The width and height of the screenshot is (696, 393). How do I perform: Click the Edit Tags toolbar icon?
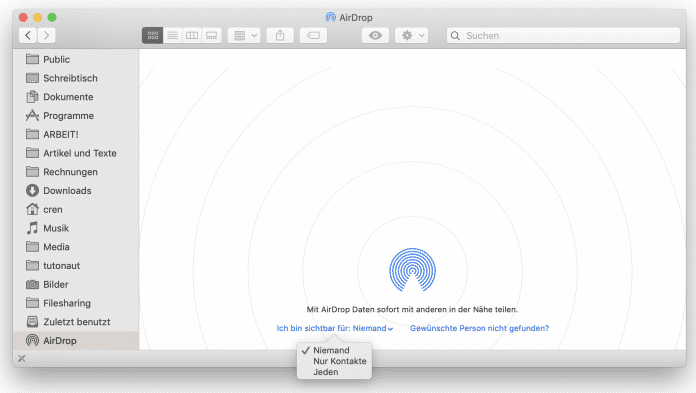click(313, 36)
